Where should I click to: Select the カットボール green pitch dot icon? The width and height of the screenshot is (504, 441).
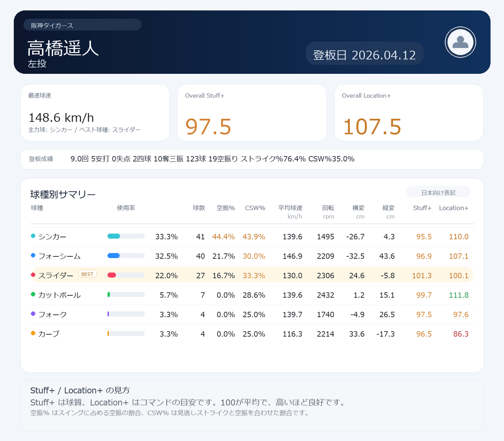[32, 295]
